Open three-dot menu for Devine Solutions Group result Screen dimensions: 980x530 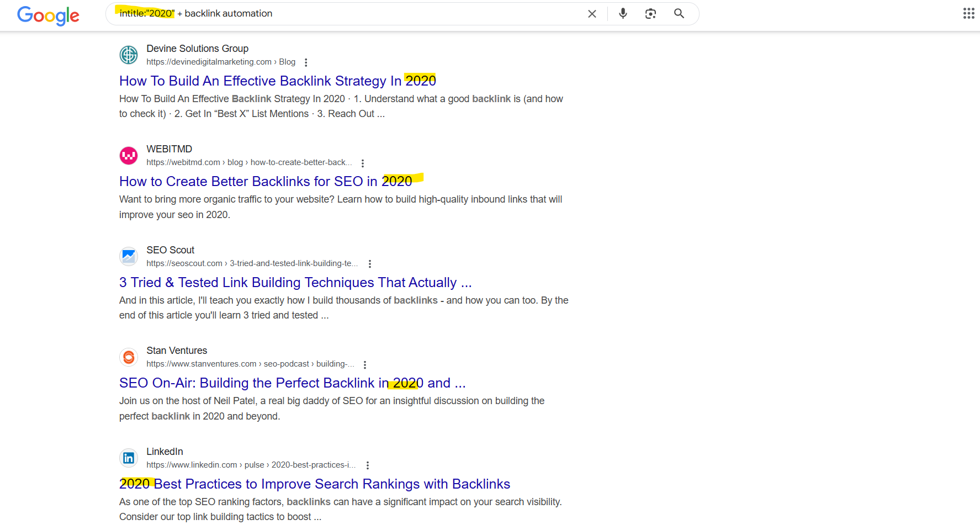[x=306, y=62]
